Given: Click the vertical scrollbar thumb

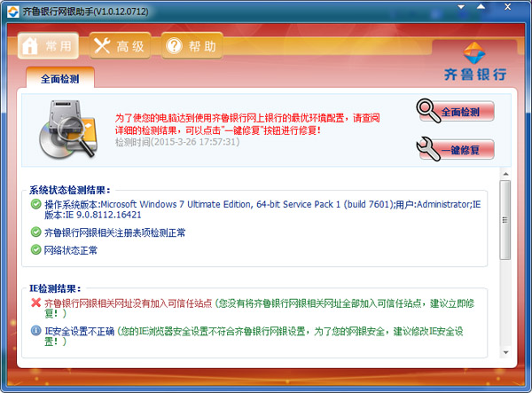Looking at the screenshot, I should click(x=505, y=220).
